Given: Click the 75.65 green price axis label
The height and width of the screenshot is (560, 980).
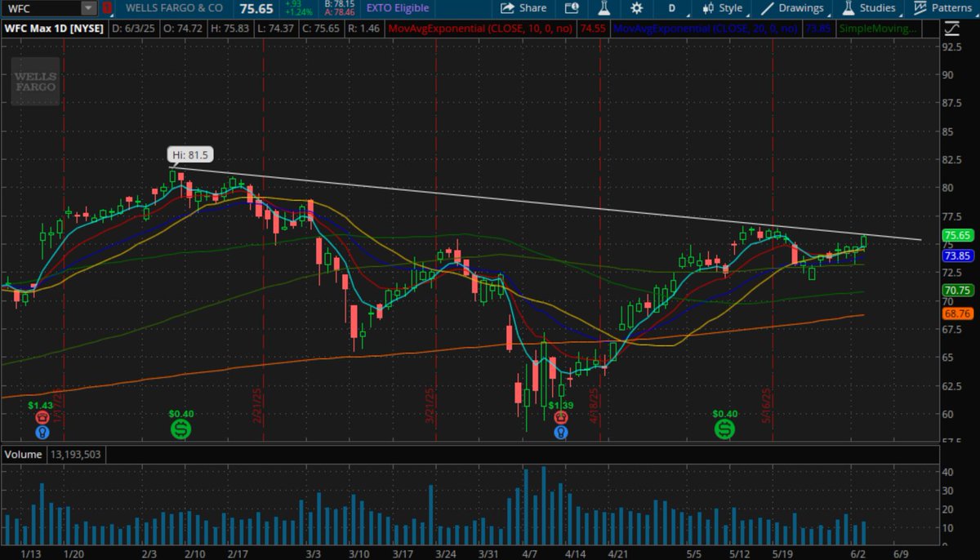Looking at the screenshot, I should (x=957, y=235).
